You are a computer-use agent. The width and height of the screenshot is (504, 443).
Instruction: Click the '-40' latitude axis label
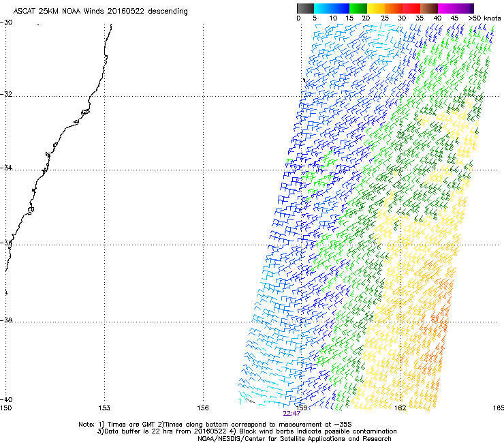[x=6, y=399]
